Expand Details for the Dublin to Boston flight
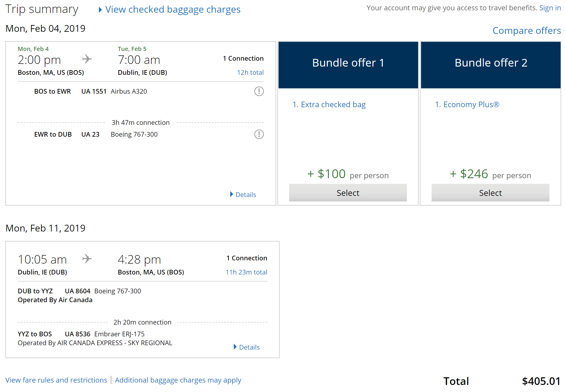 247,347
